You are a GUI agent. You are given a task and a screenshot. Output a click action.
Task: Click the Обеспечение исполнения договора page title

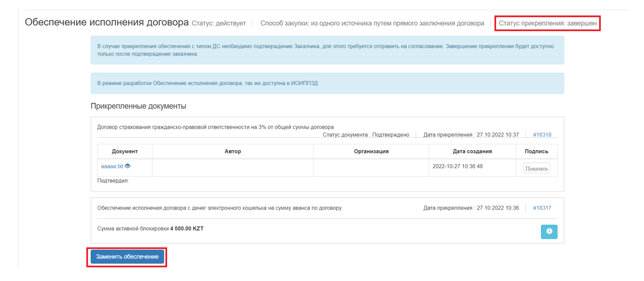click(x=106, y=23)
